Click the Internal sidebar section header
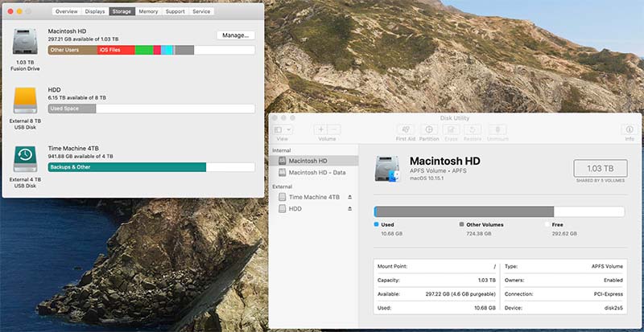The image size is (644, 332). (x=282, y=150)
